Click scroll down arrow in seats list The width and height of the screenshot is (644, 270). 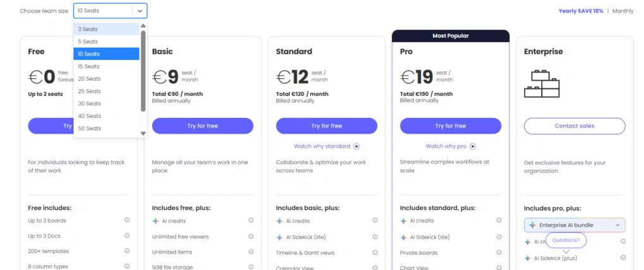pyautogui.click(x=143, y=133)
